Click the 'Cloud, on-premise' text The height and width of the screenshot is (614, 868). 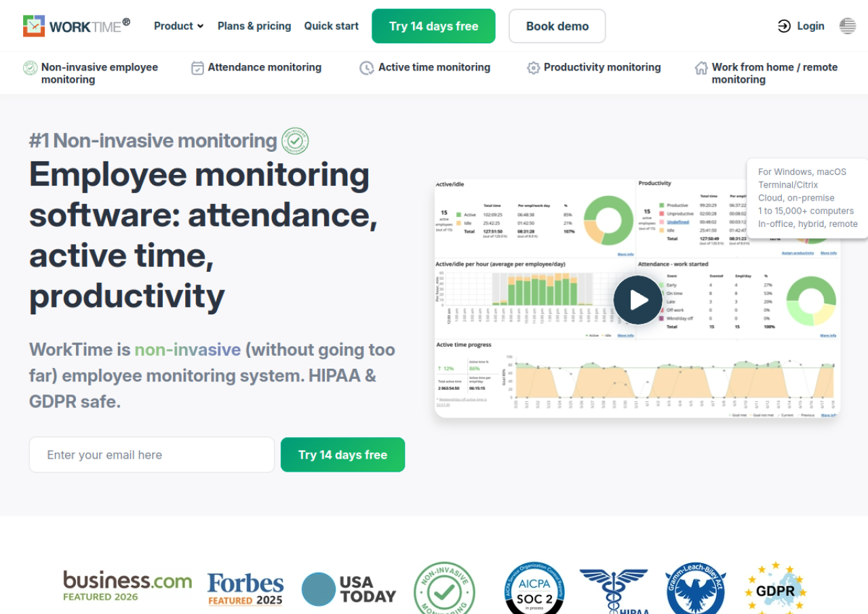[796, 198]
